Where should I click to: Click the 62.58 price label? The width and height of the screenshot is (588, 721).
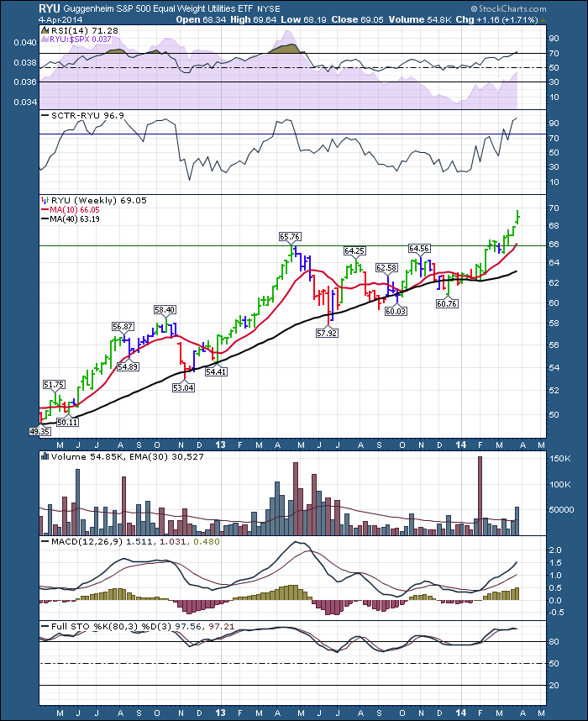[386, 267]
